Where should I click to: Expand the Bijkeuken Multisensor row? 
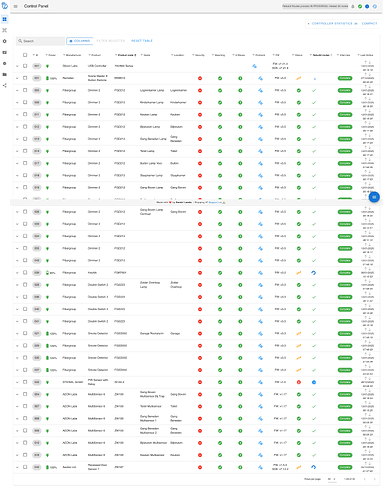pos(17,443)
